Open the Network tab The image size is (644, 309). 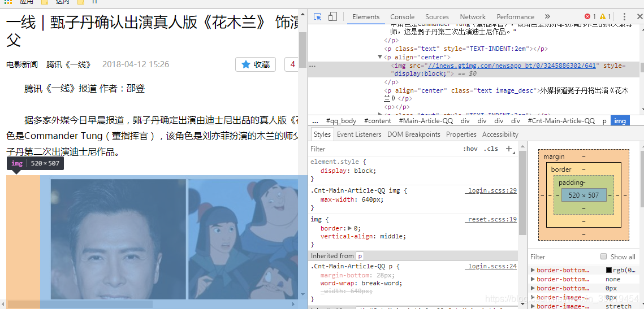point(473,17)
